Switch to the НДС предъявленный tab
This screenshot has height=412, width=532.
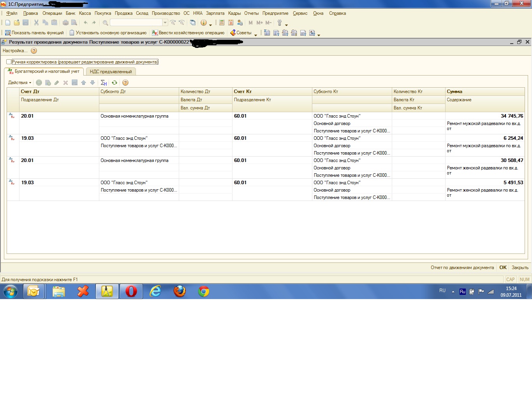coord(111,72)
